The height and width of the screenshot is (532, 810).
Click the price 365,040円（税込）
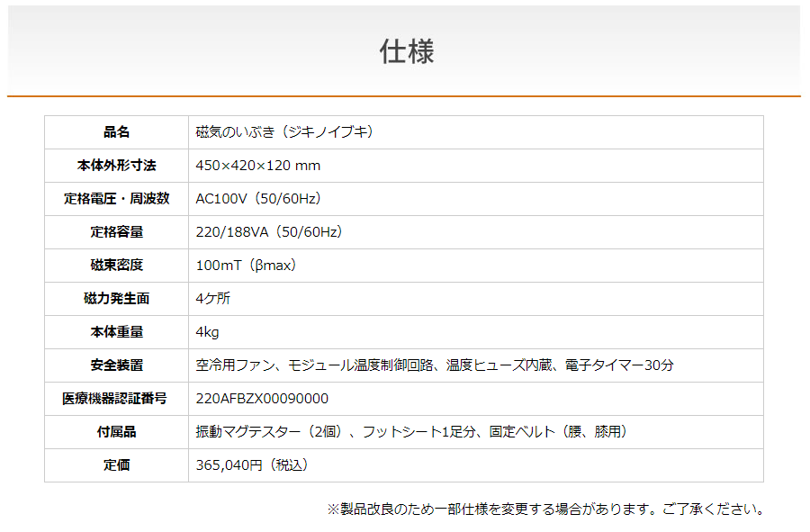click(252, 464)
